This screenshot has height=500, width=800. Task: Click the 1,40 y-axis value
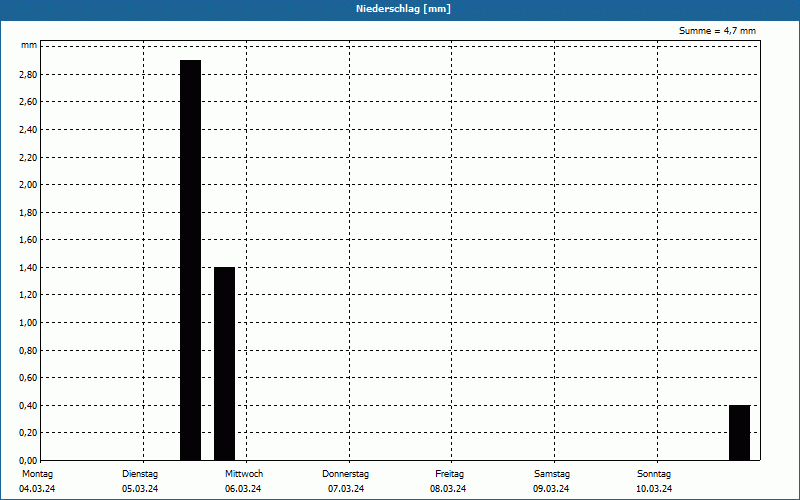click(28, 268)
